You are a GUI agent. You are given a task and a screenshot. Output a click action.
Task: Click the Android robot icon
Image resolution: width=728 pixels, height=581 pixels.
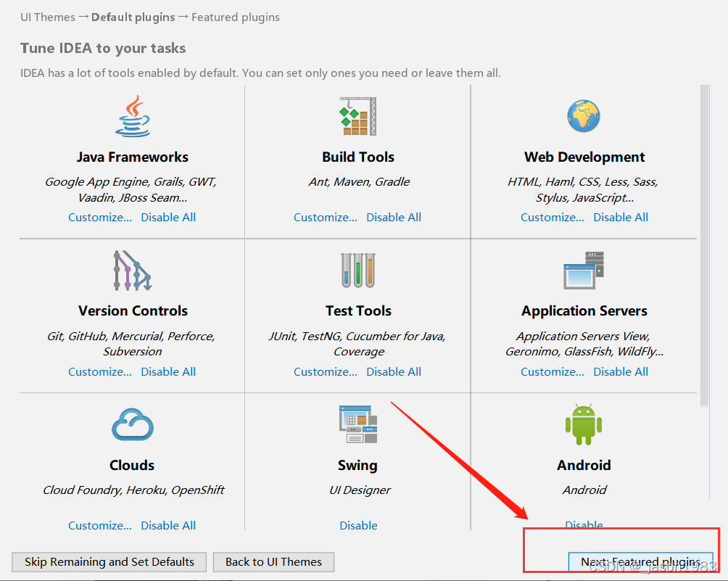click(x=584, y=424)
